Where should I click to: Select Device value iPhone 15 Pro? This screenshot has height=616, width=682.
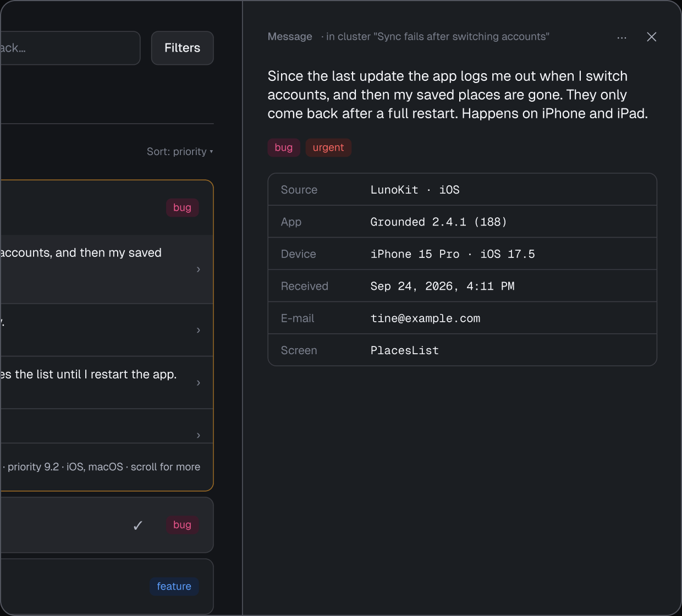(x=415, y=254)
